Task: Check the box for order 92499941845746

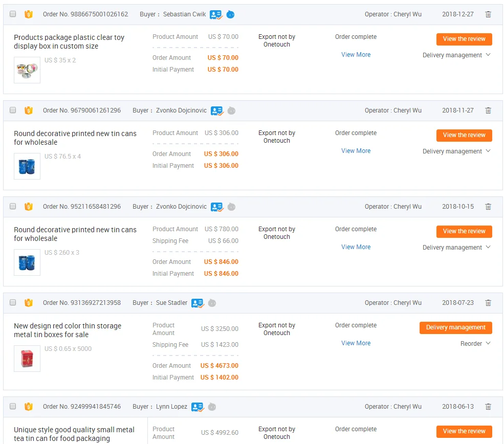Action: (x=13, y=407)
